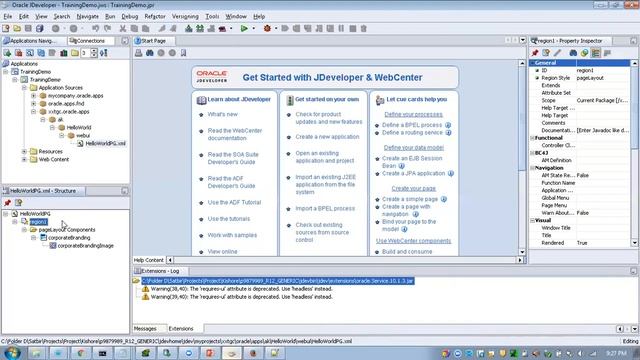Click binoculars find icon in Start Page toolbar
The width and height of the screenshot is (640, 360).
coord(150,53)
